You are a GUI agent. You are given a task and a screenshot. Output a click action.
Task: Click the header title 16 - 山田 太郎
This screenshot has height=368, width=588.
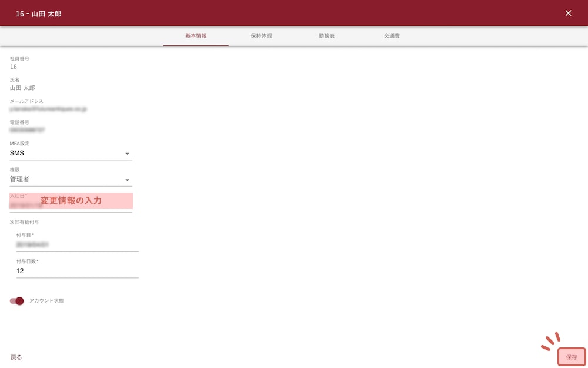click(x=38, y=14)
